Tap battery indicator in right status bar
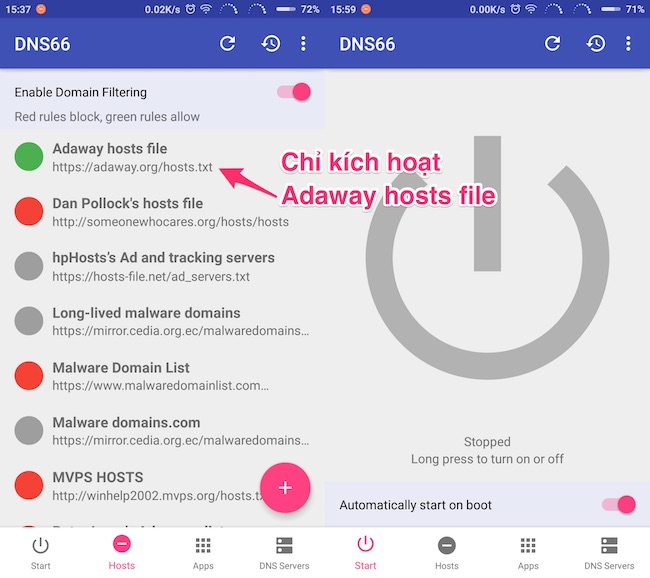This screenshot has width=650, height=578. [x=611, y=9]
